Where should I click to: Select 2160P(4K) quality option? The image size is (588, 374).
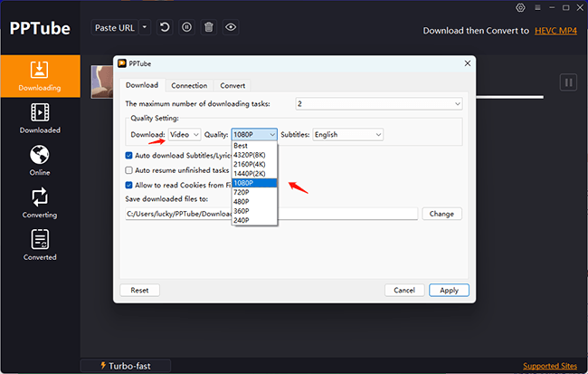[254, 165]
